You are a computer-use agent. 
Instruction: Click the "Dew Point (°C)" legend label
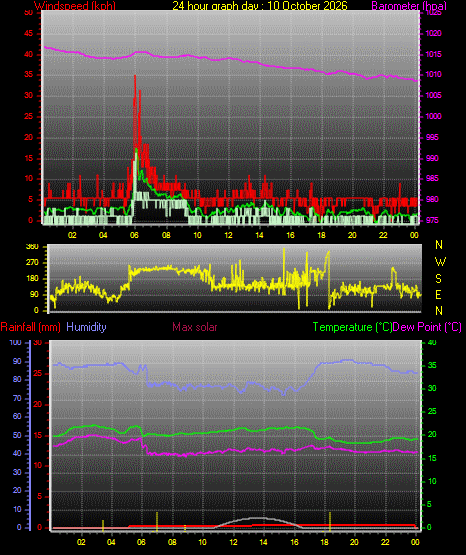(427, 327)
